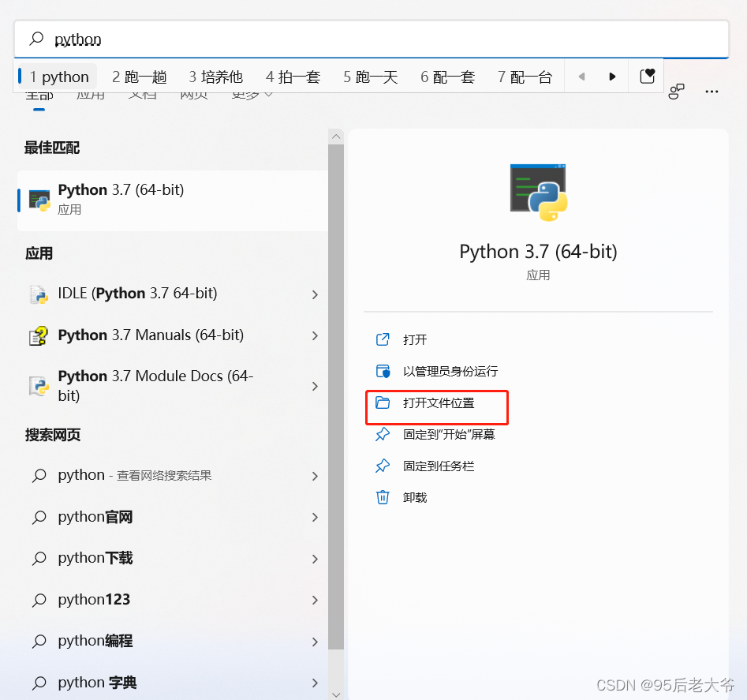Image resolution: width=747 pixels, height=700 pixels.
Task: Expand IDLE result chevron
Action: tap(315, 294)
